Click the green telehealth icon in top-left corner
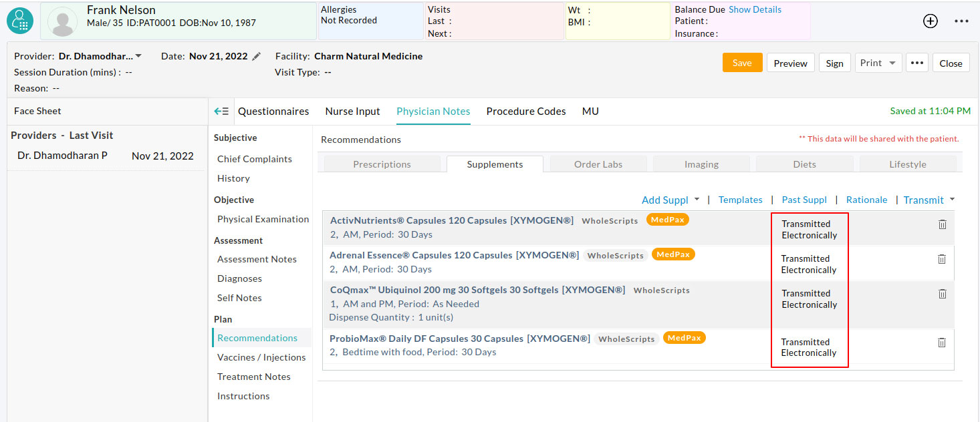 point(19,21)
